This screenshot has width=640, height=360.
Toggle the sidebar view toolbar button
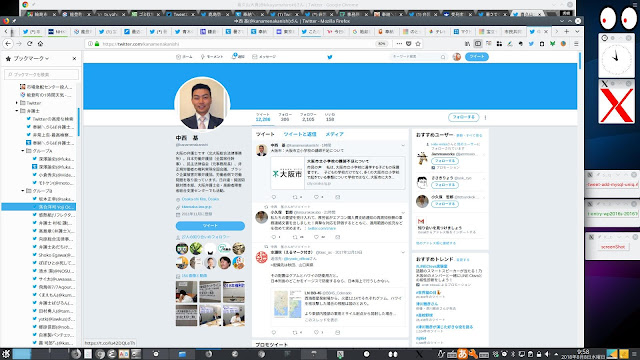[x=478, y=44]
